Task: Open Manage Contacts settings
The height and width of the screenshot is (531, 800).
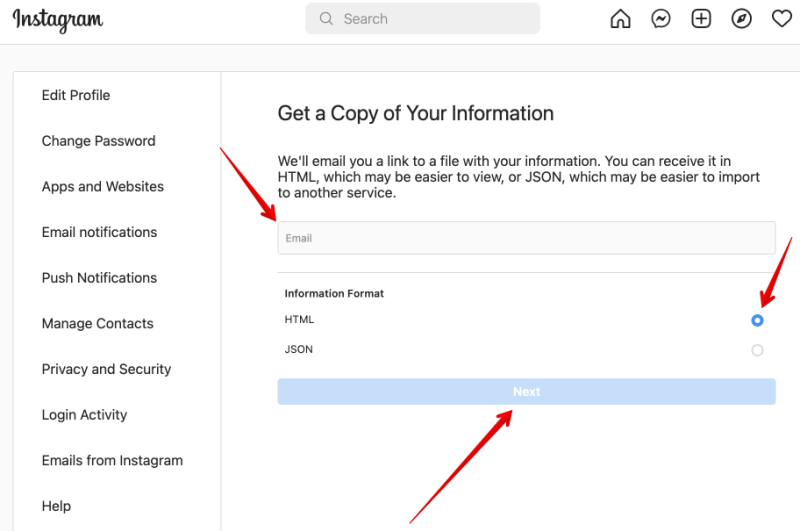Action: pos(97,323)
